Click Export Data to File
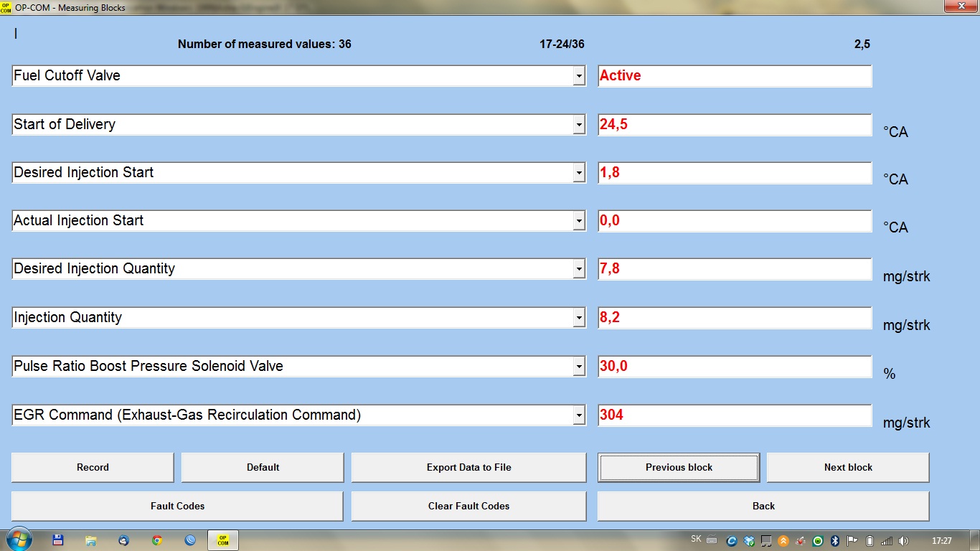The image size is (980, 551). point(468,467)
